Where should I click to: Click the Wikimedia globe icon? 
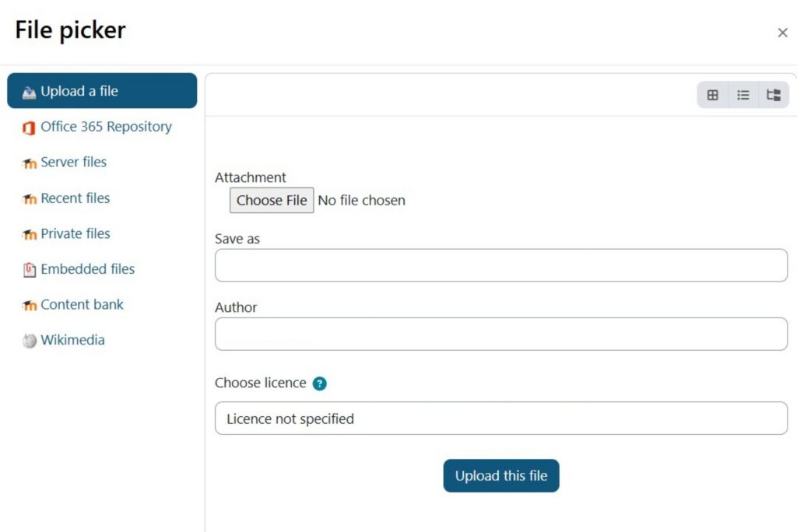tap(30, 340)
